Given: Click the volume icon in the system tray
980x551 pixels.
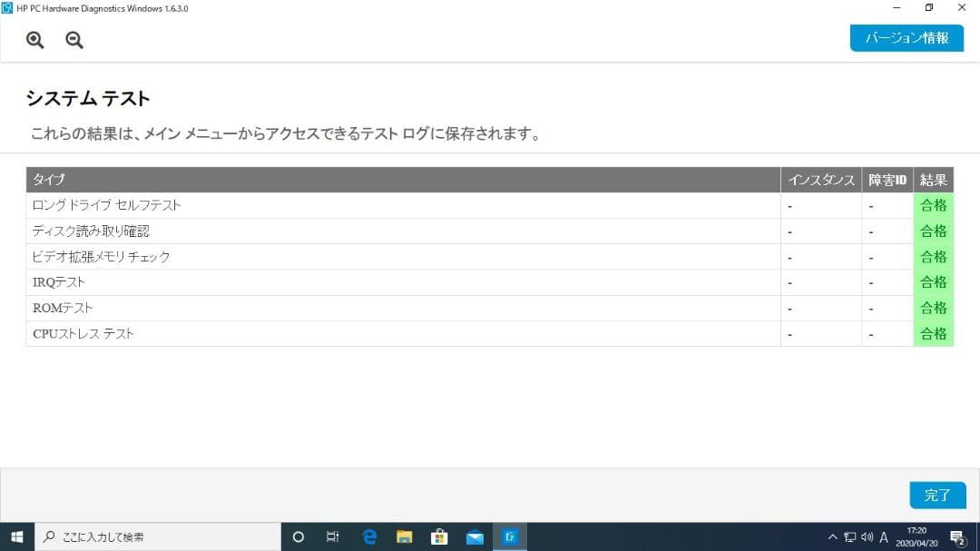Looking at the screenshot, I should (864, 536).
